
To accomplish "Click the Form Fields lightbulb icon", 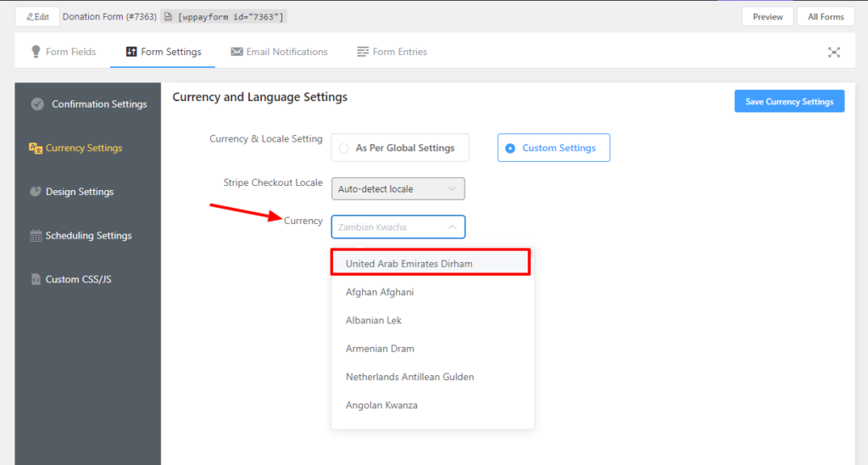I will coord(36,52).
